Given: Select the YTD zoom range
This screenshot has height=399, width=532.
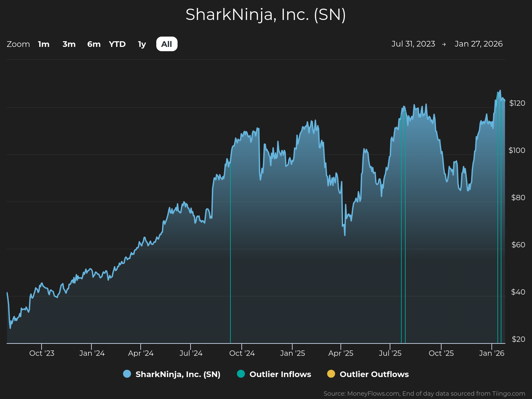Looking at the screenshot, I should pyautogui.click(x=117, y=44).
